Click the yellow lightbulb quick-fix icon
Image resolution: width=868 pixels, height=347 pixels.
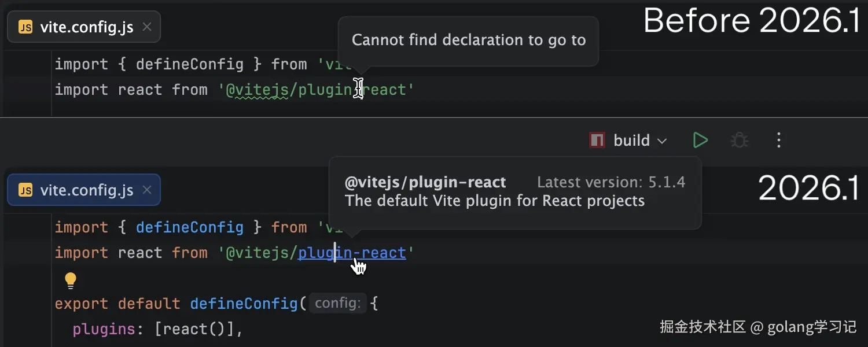click(x=71, y=280)
